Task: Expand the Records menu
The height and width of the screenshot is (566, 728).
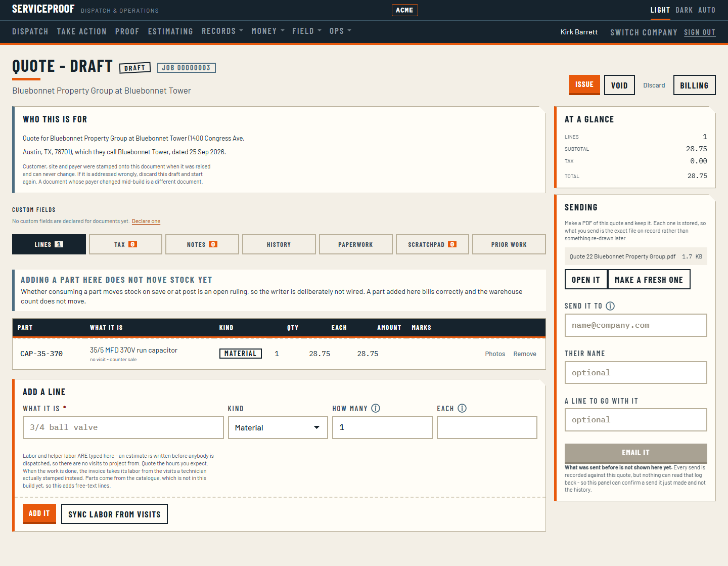Action: click(222, 31)
